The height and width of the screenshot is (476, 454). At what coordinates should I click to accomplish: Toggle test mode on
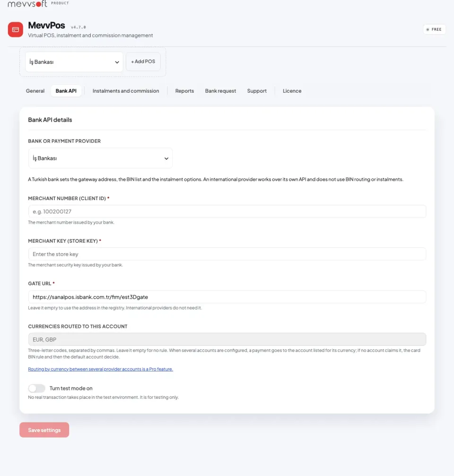coord(37,388)
